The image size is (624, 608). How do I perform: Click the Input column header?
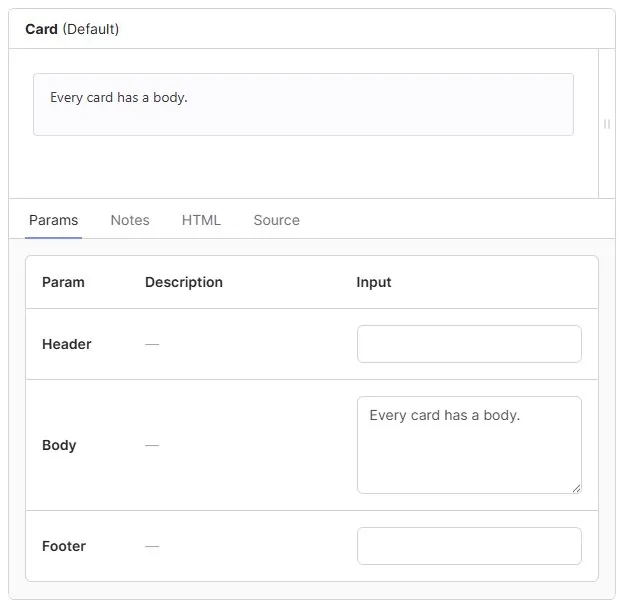coord(374,282)
